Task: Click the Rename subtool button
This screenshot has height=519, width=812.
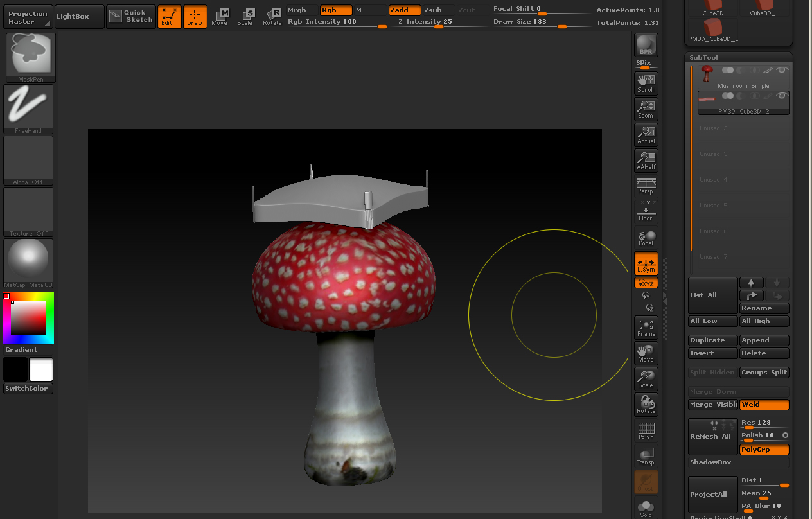Action: tap(764, 308)
